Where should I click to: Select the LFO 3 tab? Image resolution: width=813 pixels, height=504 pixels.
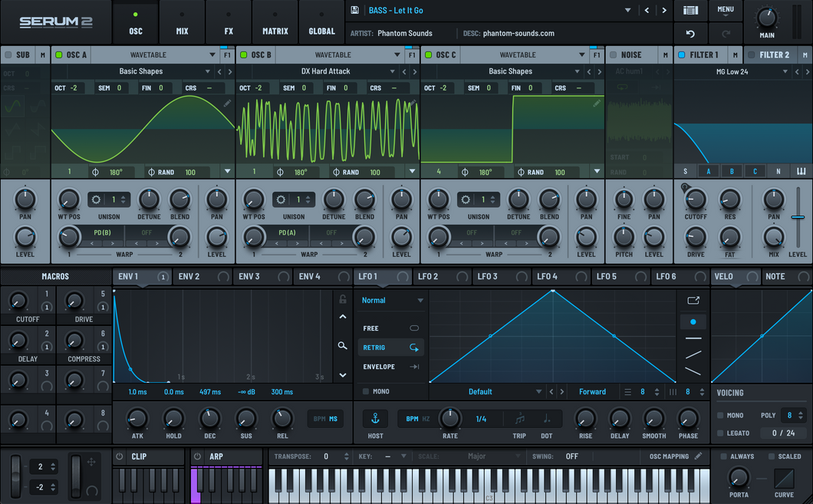[x=502, y=277]
